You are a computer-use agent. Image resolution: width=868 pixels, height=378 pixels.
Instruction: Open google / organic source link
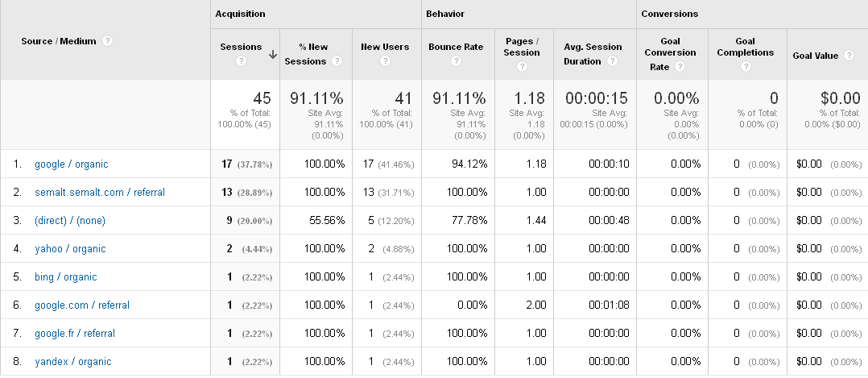[x=72, y=164]
